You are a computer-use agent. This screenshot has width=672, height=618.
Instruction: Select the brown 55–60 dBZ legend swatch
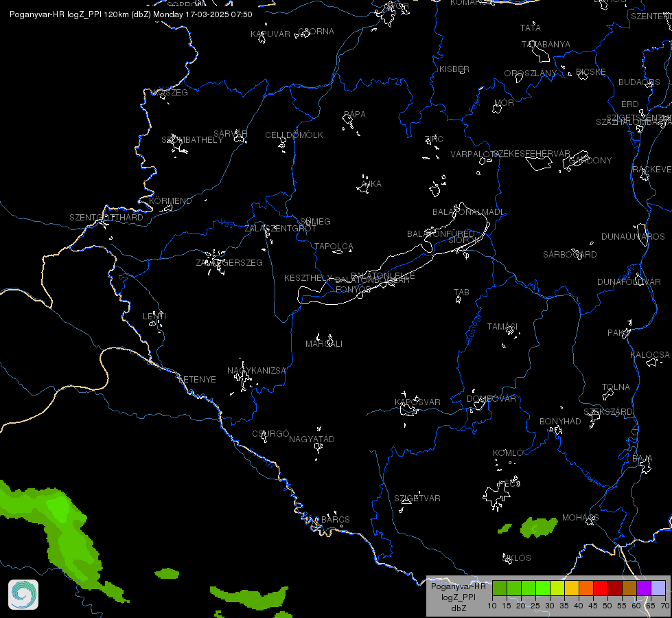(629, 588)
